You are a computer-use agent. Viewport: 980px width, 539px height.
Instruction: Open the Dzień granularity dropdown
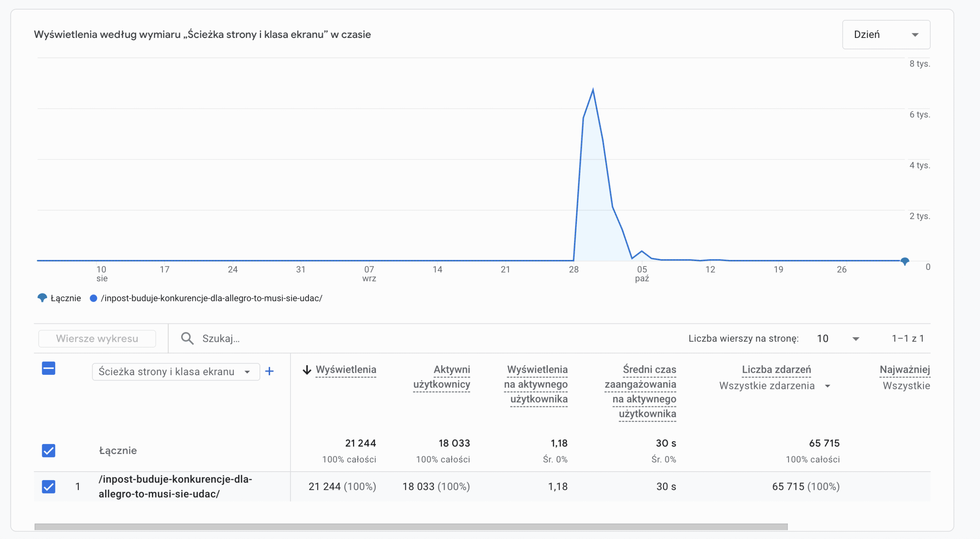tap(886, 34)
